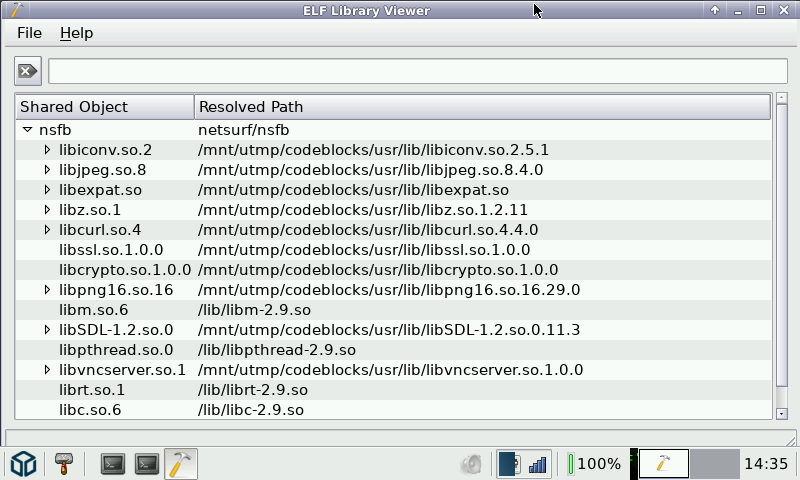
Task: Collapse the nsfb root tree node
Action: tap(28, 130)
